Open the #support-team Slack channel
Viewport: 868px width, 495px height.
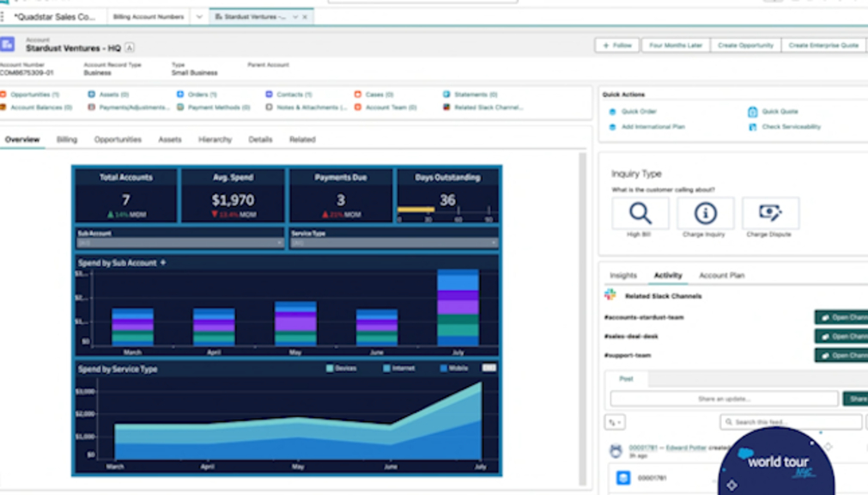pyautogui.click(x=841, y=355)
